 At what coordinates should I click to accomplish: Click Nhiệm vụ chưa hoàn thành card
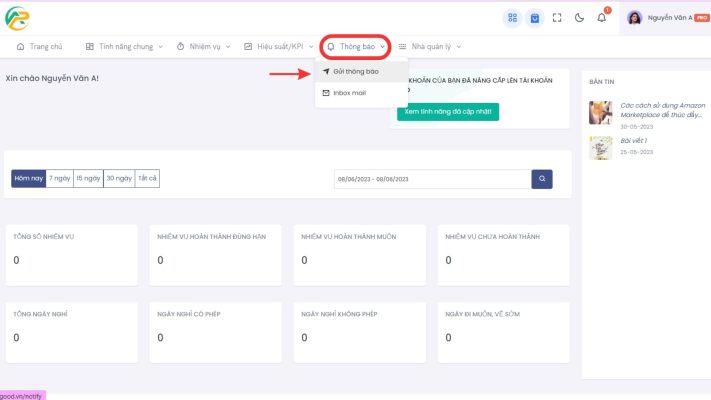(503, 255)
